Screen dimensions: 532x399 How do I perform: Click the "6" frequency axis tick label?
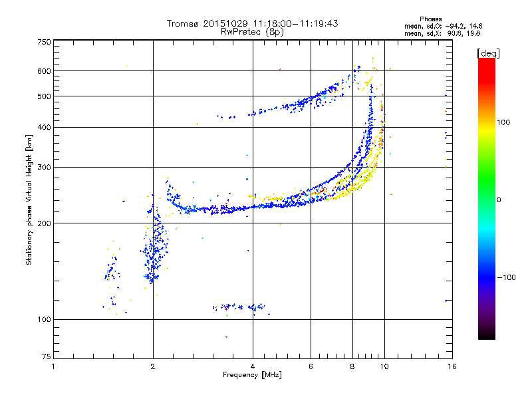point(311,366)
